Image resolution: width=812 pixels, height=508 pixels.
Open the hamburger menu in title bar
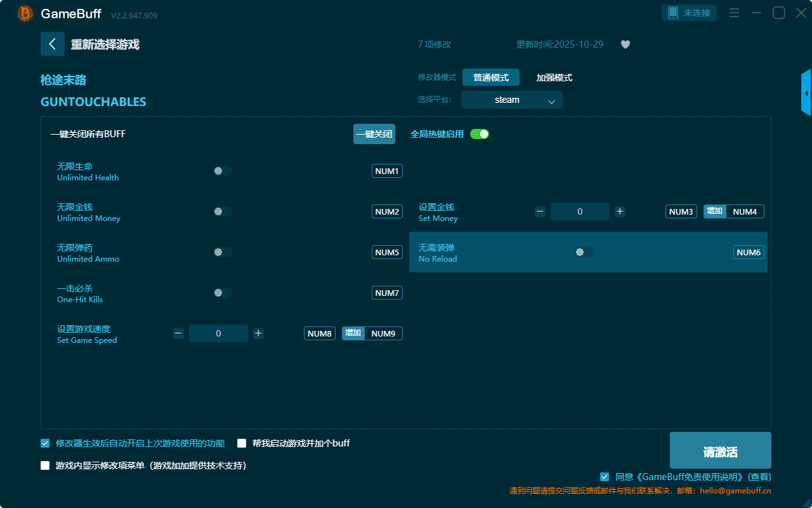[734, 13]
